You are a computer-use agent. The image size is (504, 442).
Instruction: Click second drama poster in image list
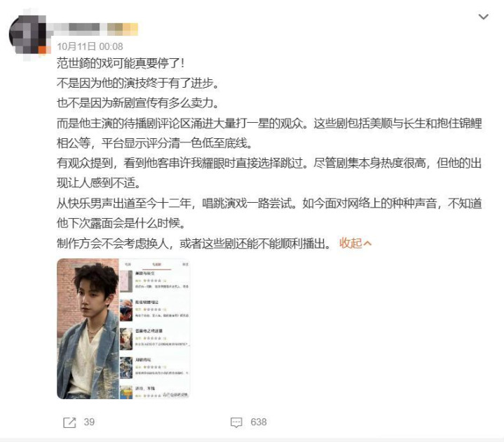click(x=126, y=310)
